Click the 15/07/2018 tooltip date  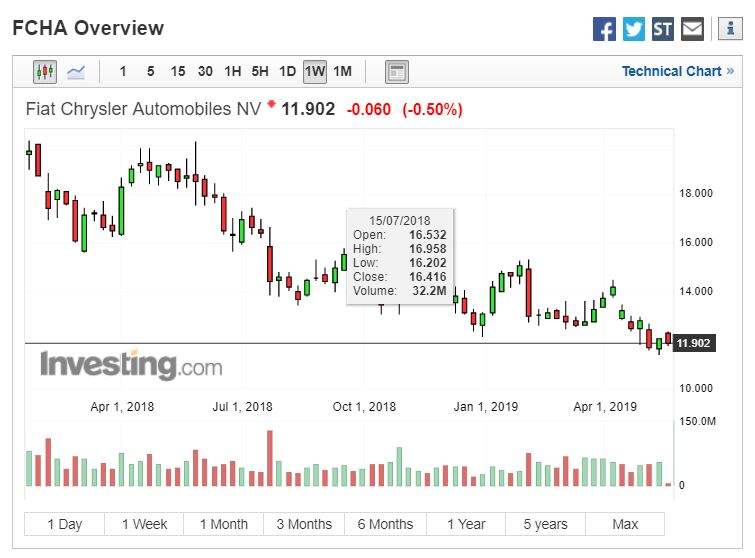coord(400,221)
